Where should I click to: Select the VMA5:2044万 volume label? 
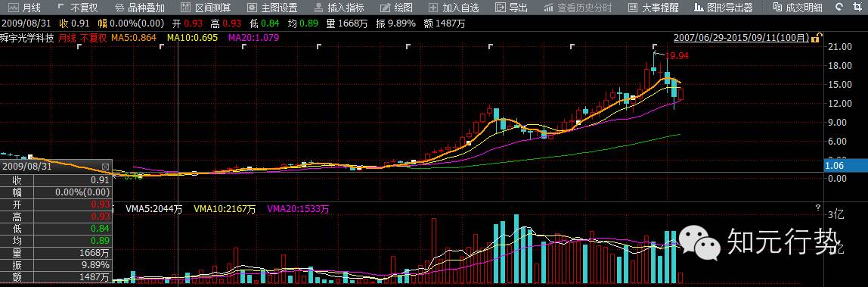(154, 209)
